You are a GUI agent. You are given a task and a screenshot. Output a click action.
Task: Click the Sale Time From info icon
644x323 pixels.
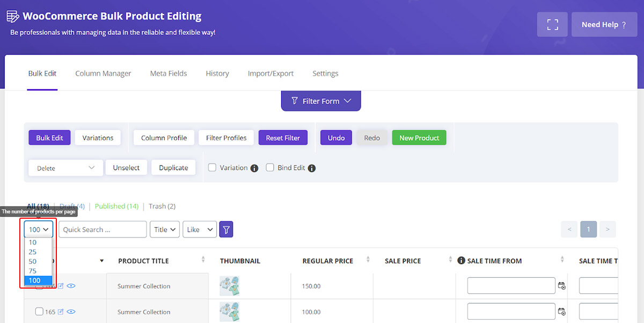461,261
